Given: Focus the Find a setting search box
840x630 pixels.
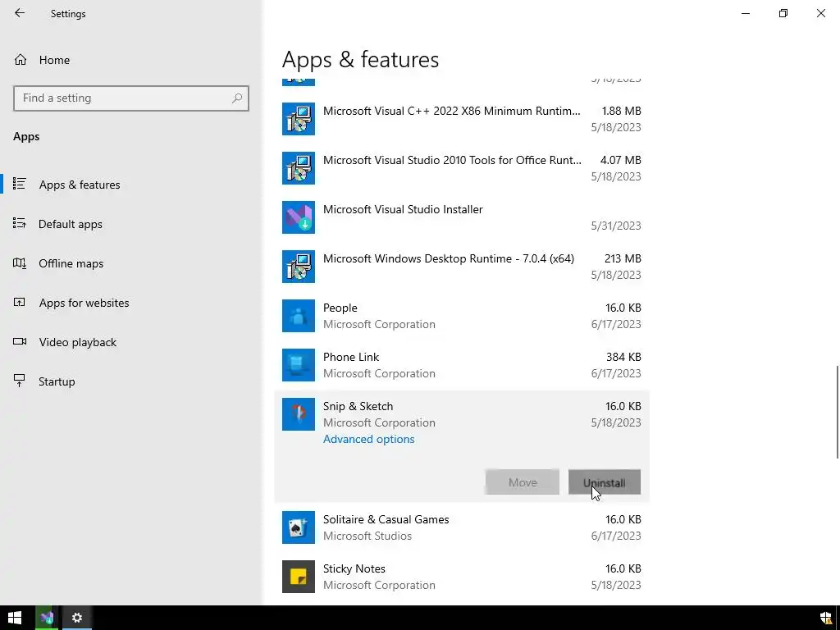Looking at the screenshot, I should coord(130,98).
